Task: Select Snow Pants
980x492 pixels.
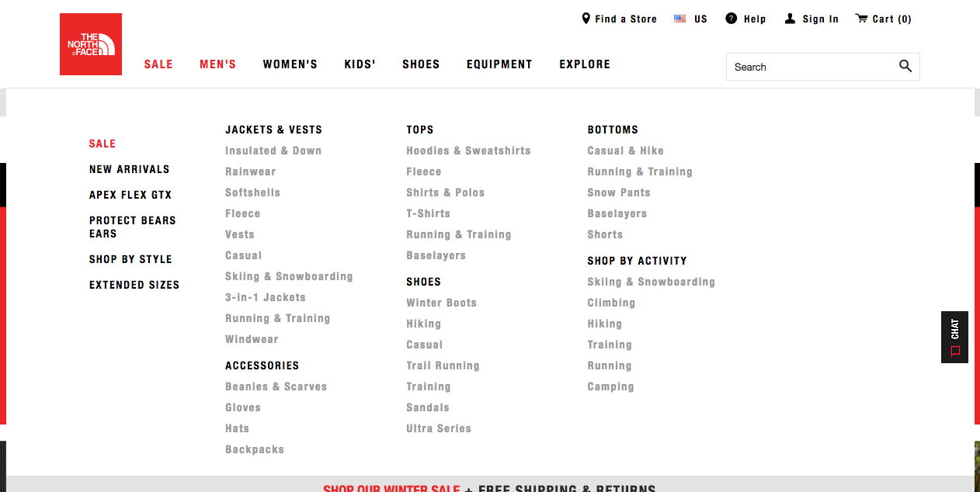Action: pos(619,192)
